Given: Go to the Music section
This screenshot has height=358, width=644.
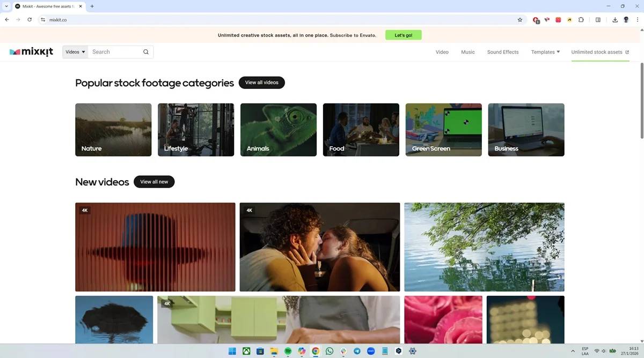Looking at the screenshot, I should point(468,52).
